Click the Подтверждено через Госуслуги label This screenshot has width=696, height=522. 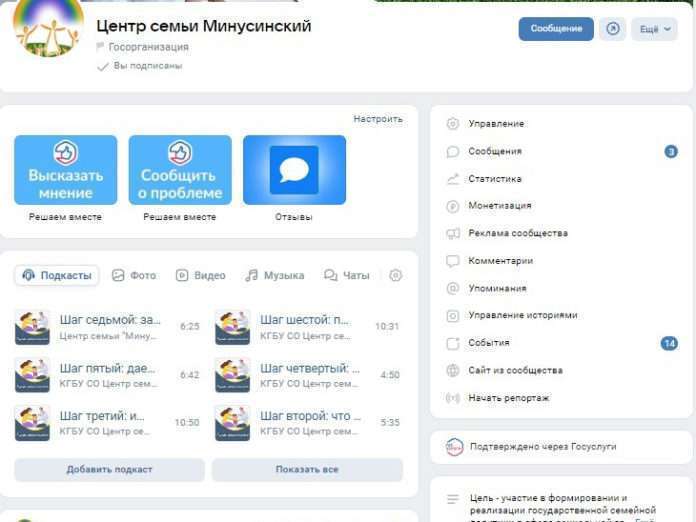[543, 447]
